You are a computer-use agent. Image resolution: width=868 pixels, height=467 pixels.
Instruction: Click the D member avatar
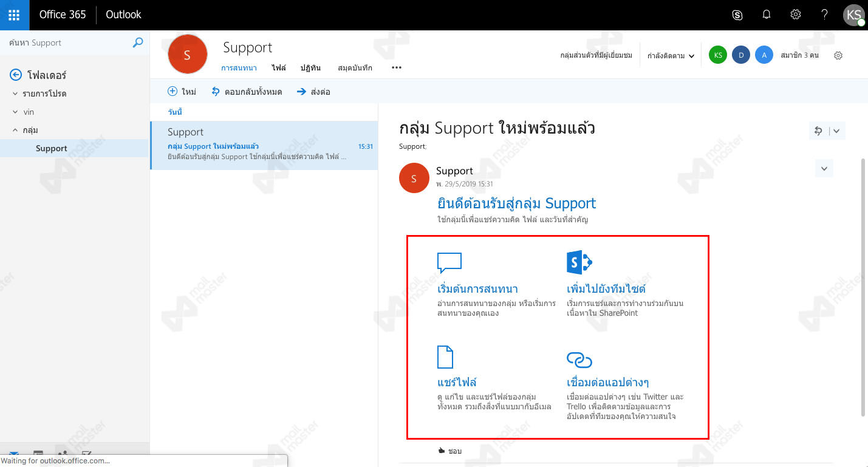[741, 55]
